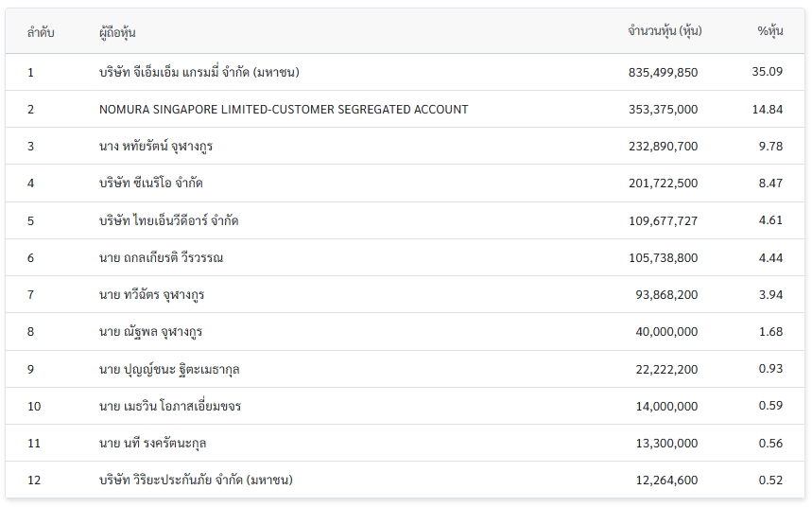Click name นาย ทวีฉัตร จุฬางกูร

coord(152,294)
